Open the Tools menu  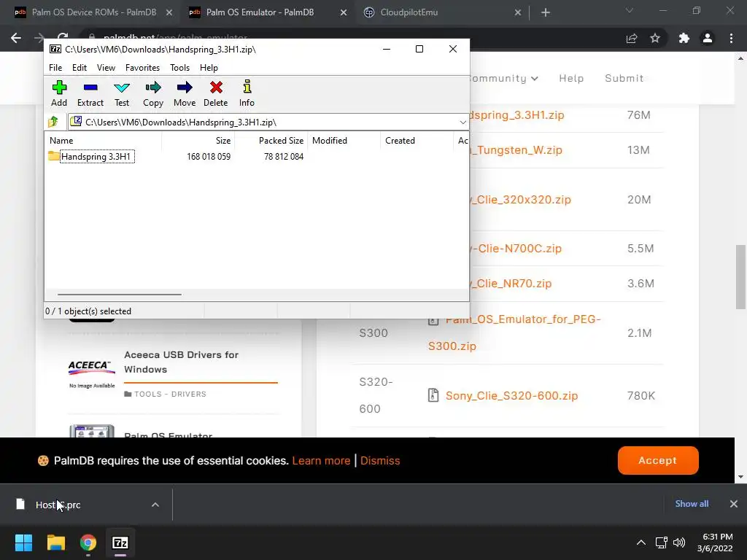click(x=179, y=68)
